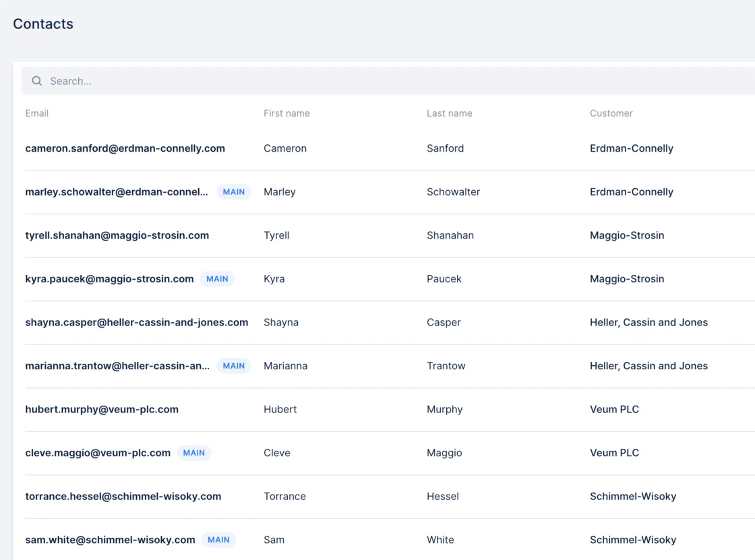The image size is (755, 560).
Task: Open contact cameron.sanford@erdman-connelly.com
Action: click(125, 148)
